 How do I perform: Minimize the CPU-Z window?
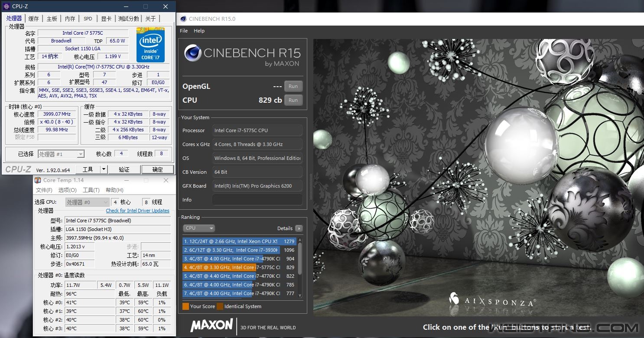click(126, 6)
